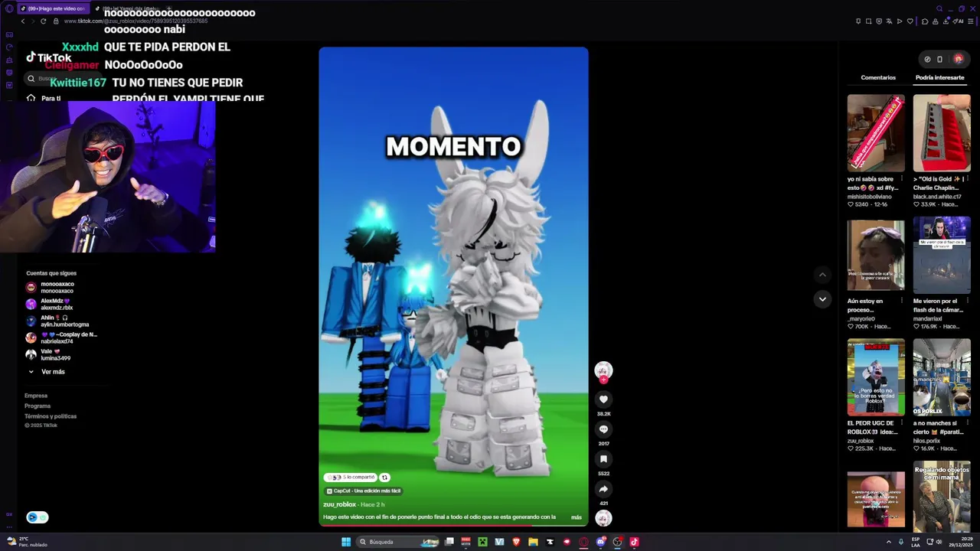Open the browser AI assistant icon
This screenshot has width=980, height=551.
click(959, 21)
